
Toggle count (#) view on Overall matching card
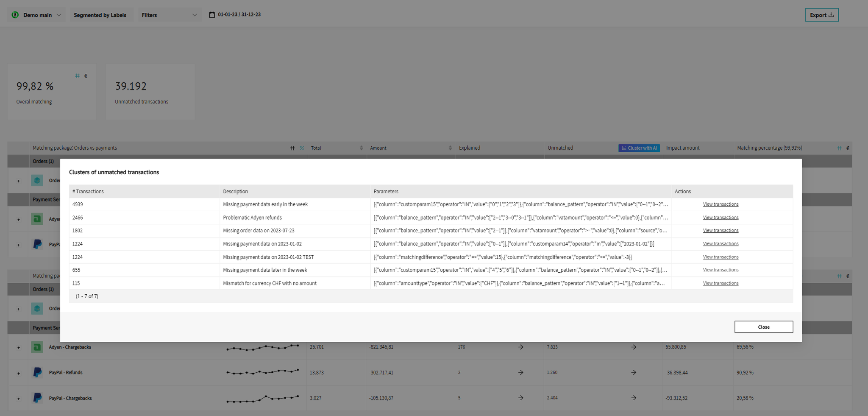(77, 76)
